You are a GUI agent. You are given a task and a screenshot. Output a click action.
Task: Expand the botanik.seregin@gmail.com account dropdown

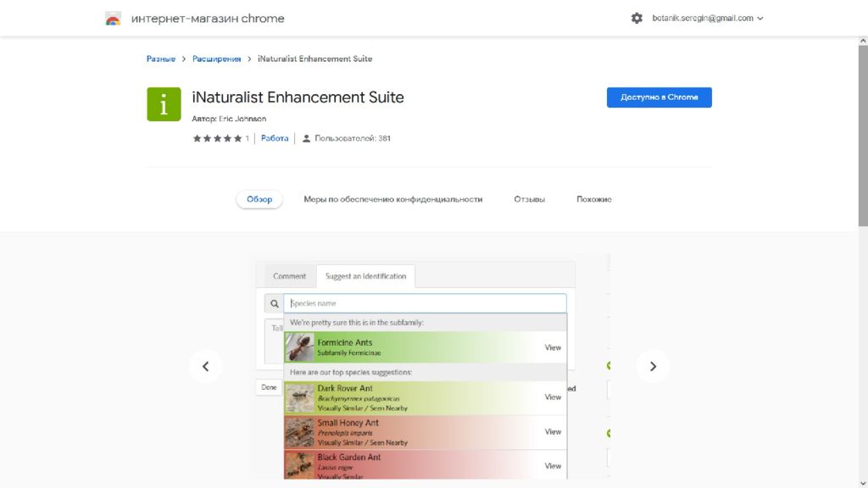(x=708, y=19)
